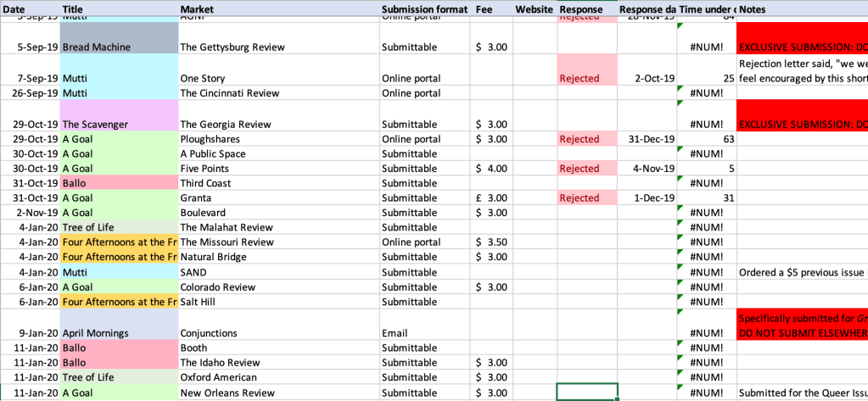Select the 9-Jan-20 date cell
868x401 pixels.
click(30, 325)
